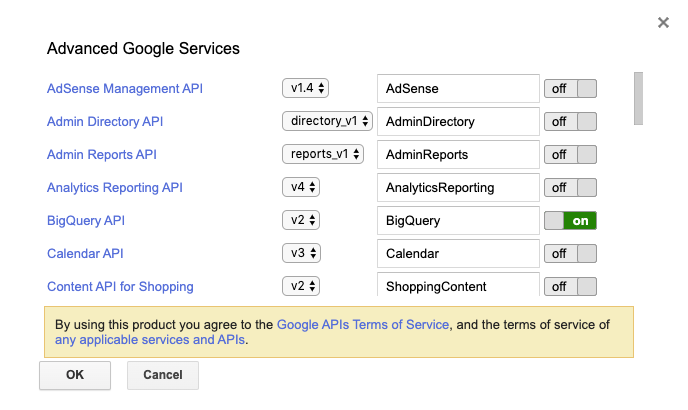Open AdSense v1.4 version dropdown
Screen dimensions: 688x410
(305, 88)
